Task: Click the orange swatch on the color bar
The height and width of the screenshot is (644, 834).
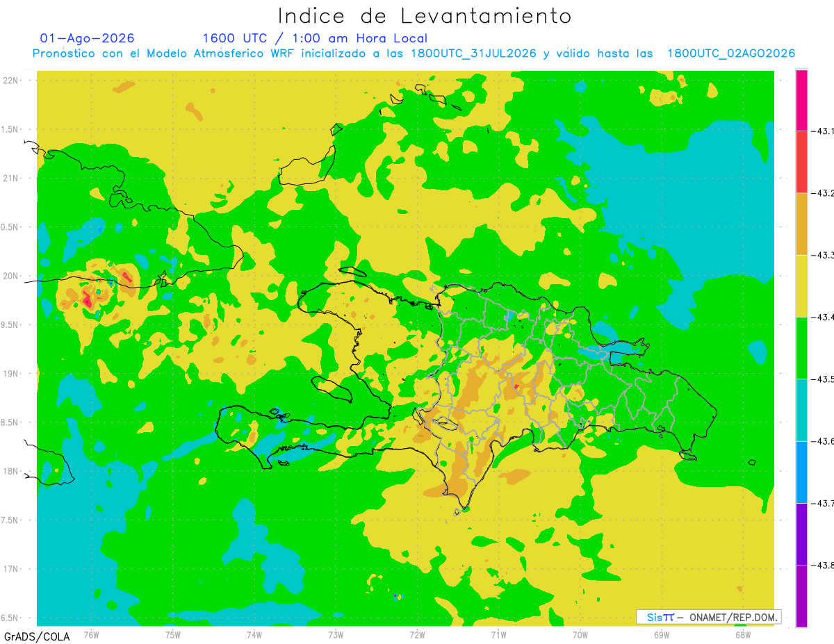Action: pyautogui.click(x=801, y=224)
